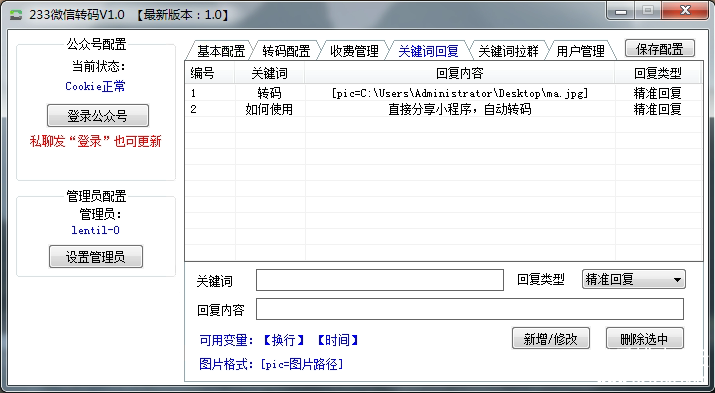Close the 233微信转码 window
Screen dimensions: 715x393
pyautogui.click(x=685, y=11)
